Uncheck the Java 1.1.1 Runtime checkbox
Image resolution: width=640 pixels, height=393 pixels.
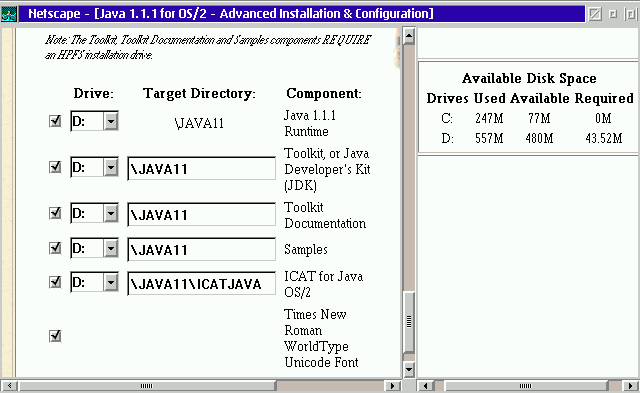click(x=55, y=121)
